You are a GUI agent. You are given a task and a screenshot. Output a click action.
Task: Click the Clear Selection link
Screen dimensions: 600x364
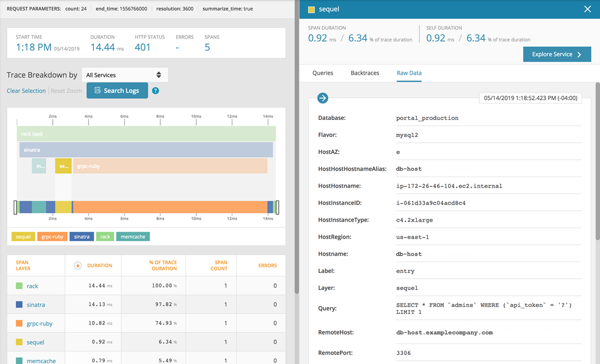tap(26, 91)
